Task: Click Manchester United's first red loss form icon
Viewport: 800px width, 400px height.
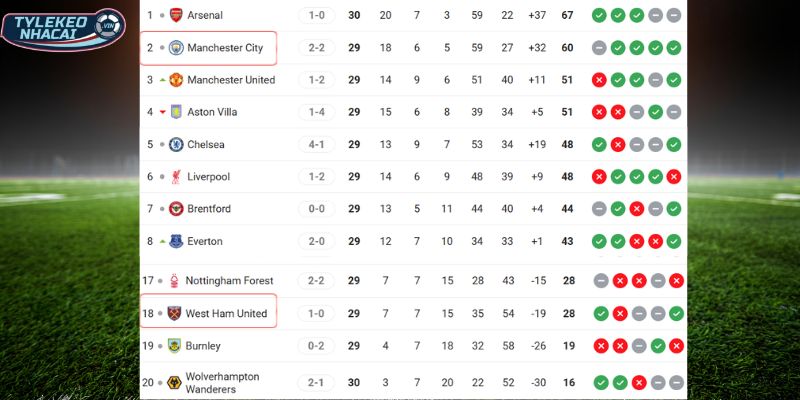Action: (x=599, y=80)
